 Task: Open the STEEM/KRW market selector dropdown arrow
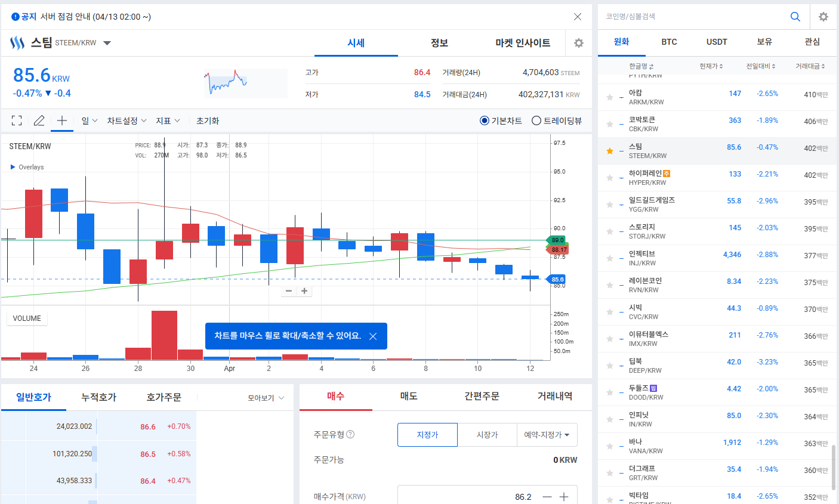(x=107, y=43)
